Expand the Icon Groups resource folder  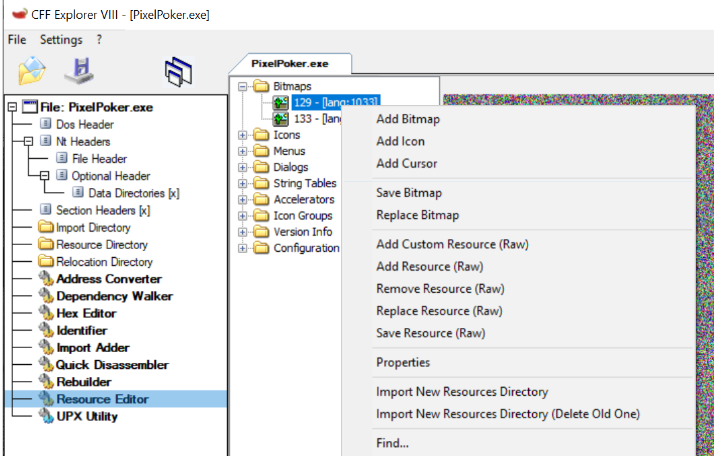tap(243, 216)
